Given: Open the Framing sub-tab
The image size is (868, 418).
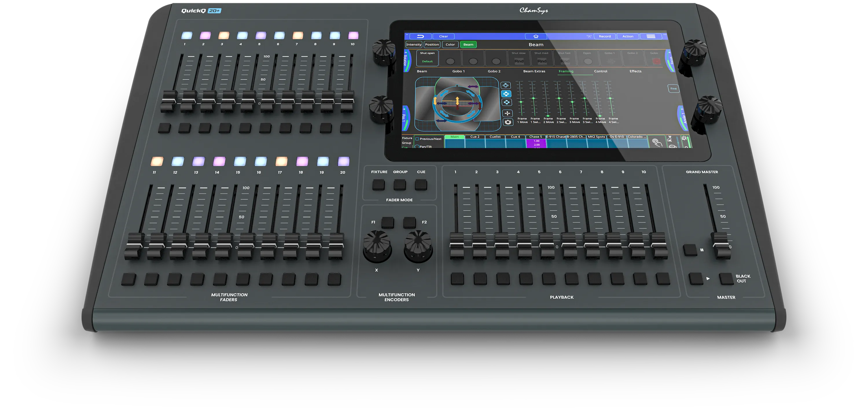Looking at the screenshot, I should tap(566, 71).
